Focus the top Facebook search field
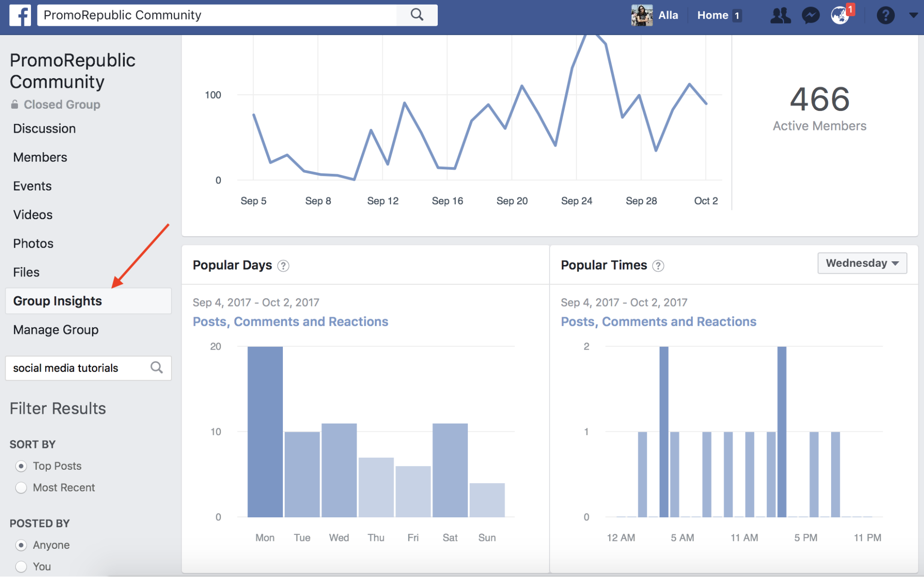The image size is (924, 577). (217, 15)
